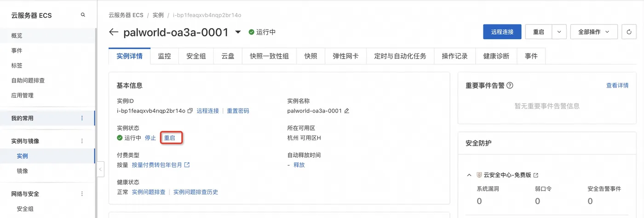
Task: Click the refresh icon button at top right
Action: pyautogui.click(x=629, y=32)
